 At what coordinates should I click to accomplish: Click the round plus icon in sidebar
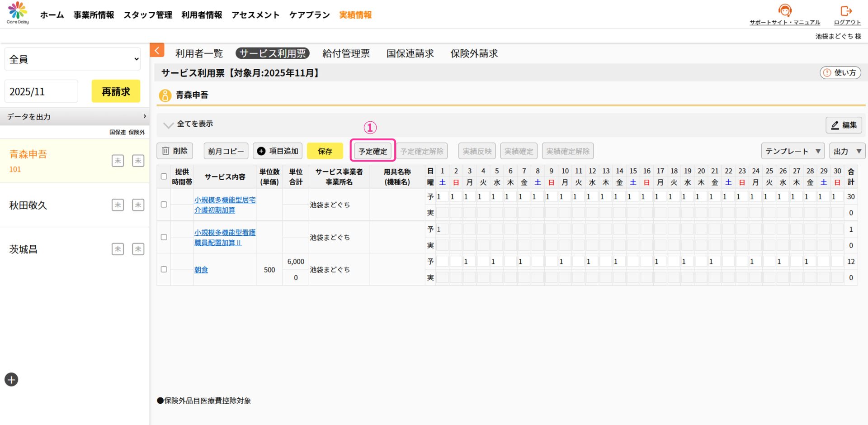(x=11, y=379)
